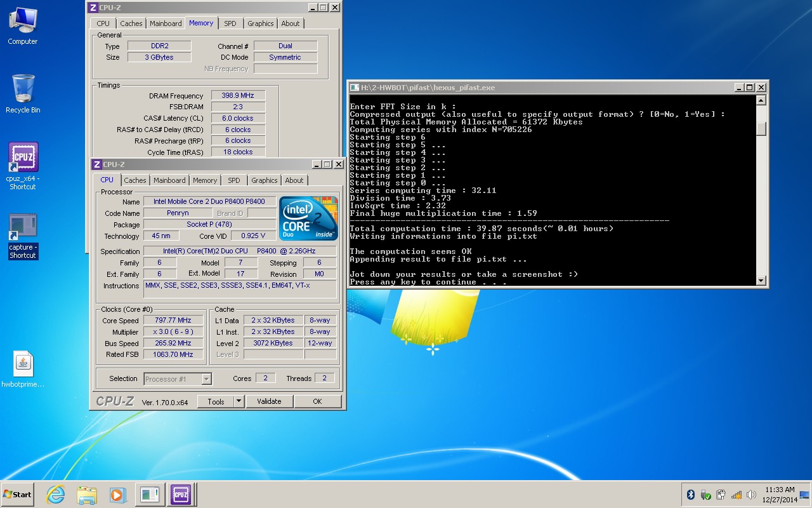812x508 pixels.
Task: Click the memory Type field DDR2
Action: pos(159,46)
